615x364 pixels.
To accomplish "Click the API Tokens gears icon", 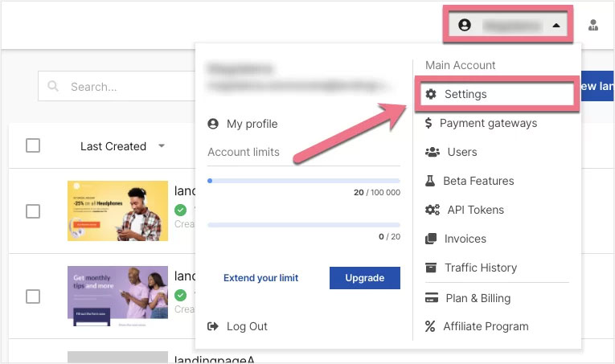I will pyautogui.click(x=432, y=210).
